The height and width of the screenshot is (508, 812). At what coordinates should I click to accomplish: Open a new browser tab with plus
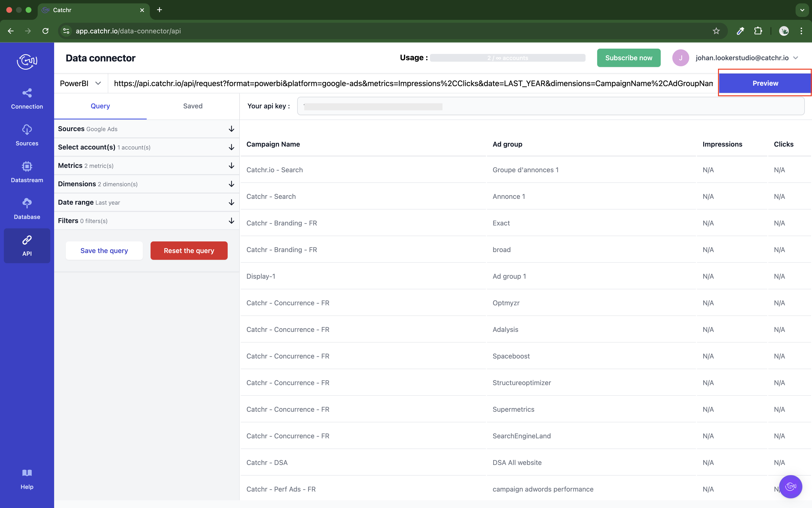pyautogui.click(x=159, y=10)
